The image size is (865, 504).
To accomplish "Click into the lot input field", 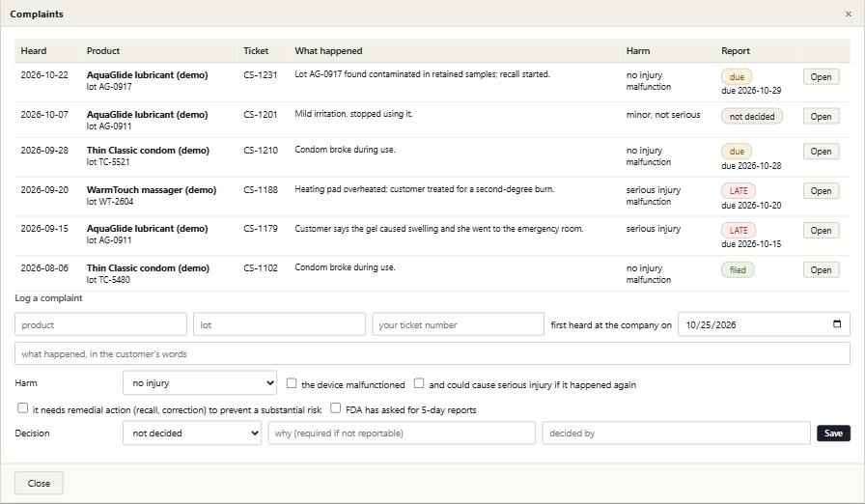I will (x=279, y=324).
